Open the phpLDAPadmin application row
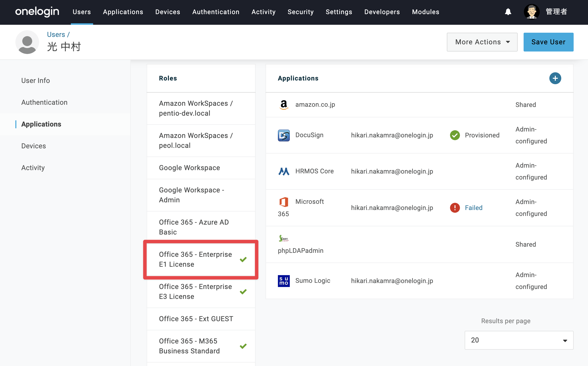 [x=420, y=244]
